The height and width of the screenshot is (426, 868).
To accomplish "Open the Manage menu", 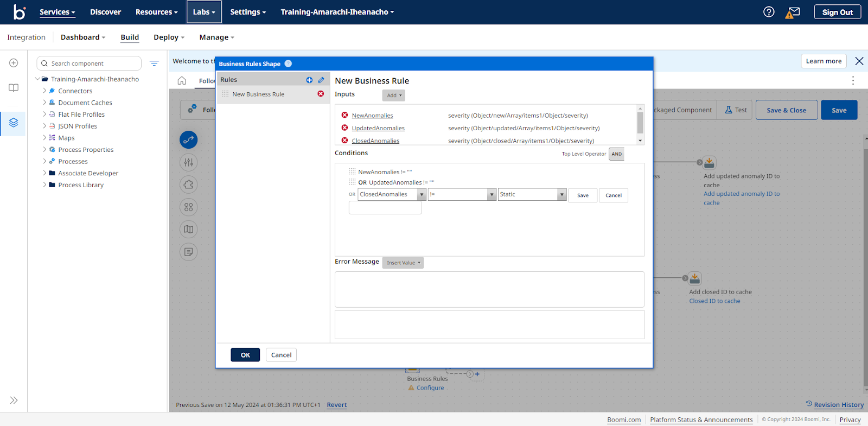I will click(x=216, y=37).
